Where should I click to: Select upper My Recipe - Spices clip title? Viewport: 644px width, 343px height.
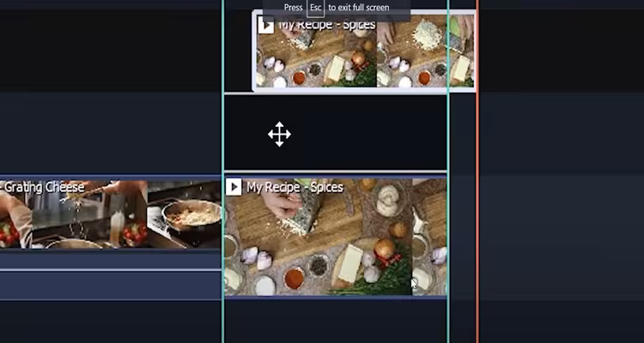pyautogui.click(x=327, y=24)
